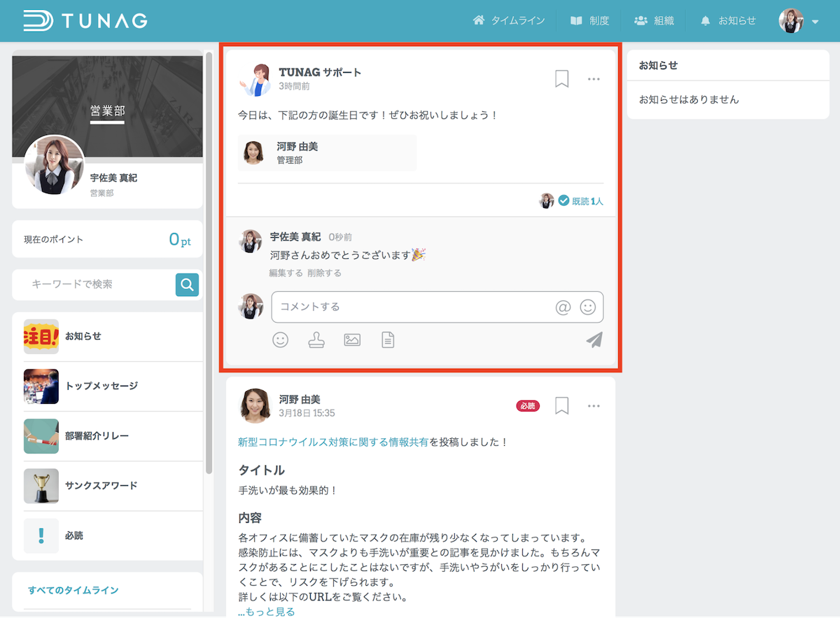Click the TUNAG サポート avatar icon

click(255, 79)
